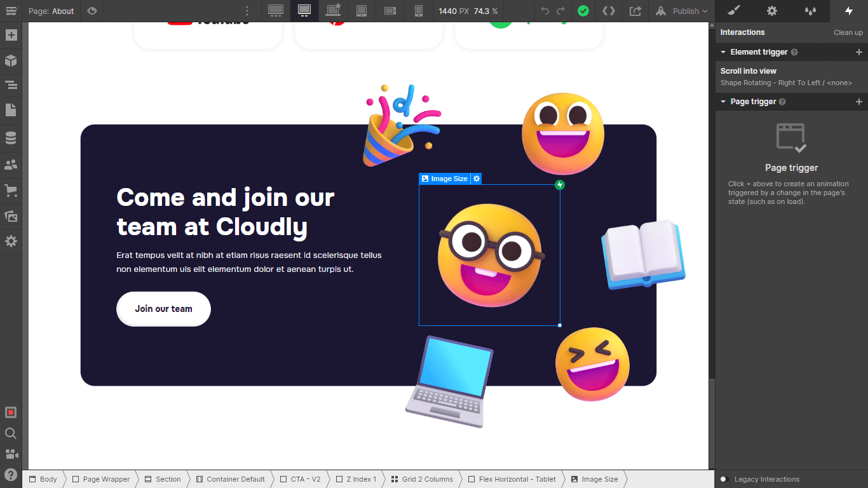Click the Audit panel icon
The width and height of the screenshot is (868, 488).
pos(11,412)
